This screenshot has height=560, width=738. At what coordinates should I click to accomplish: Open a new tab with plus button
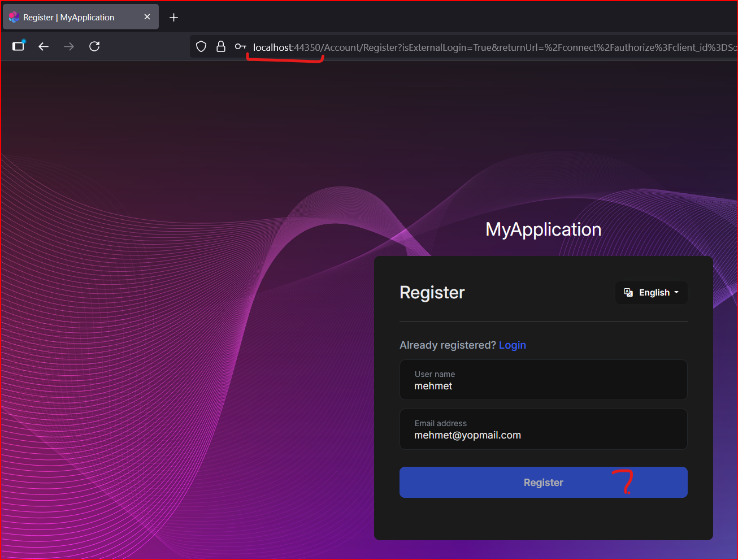tap(173, 18)
